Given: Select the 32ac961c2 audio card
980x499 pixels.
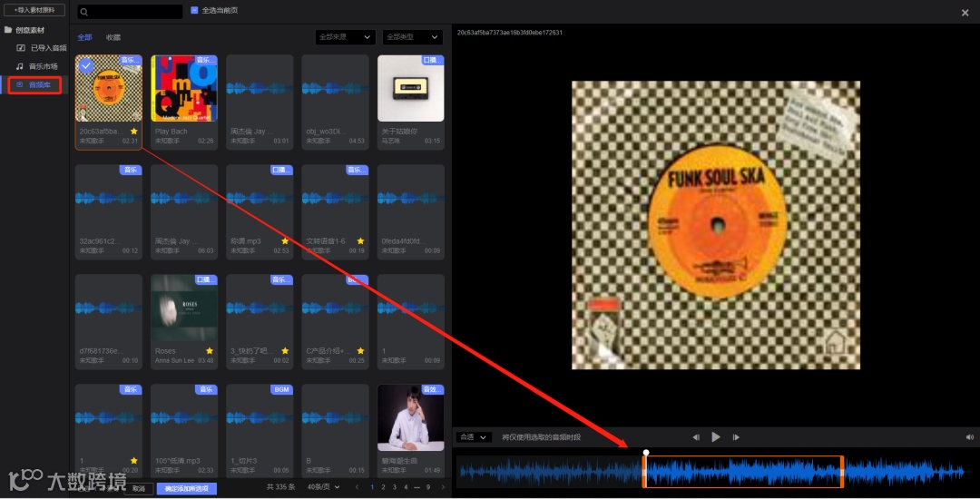Looking at the screenshot, I should point(108,211).
